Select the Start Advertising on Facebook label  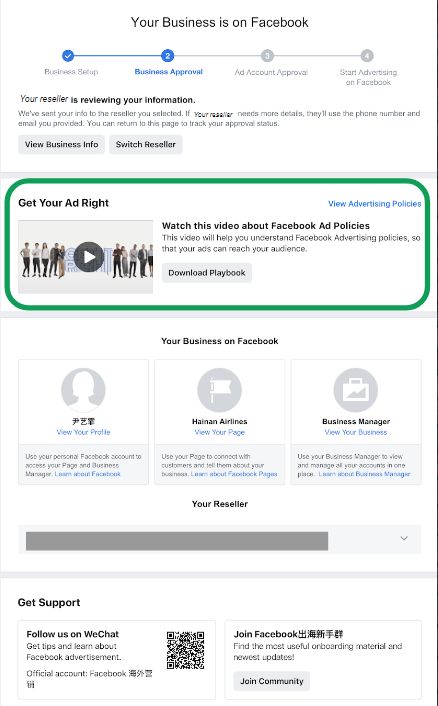(368, 77)
